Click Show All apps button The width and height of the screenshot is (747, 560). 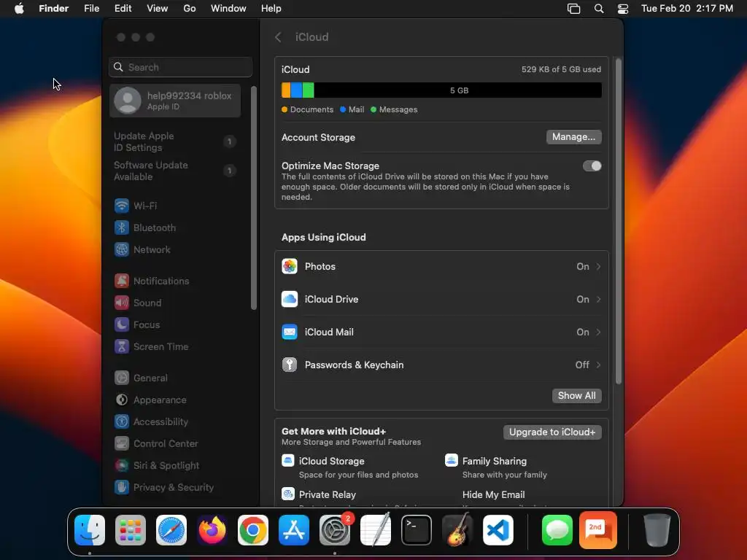576,396
